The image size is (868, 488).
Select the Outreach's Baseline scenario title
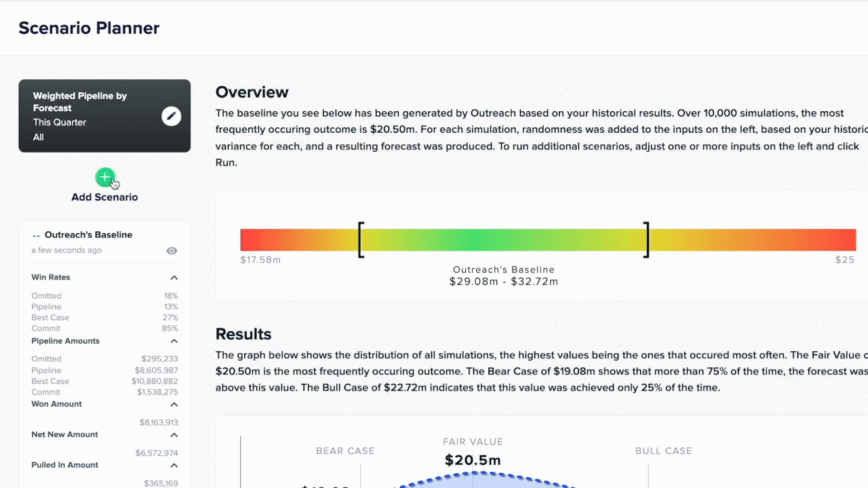88,235
